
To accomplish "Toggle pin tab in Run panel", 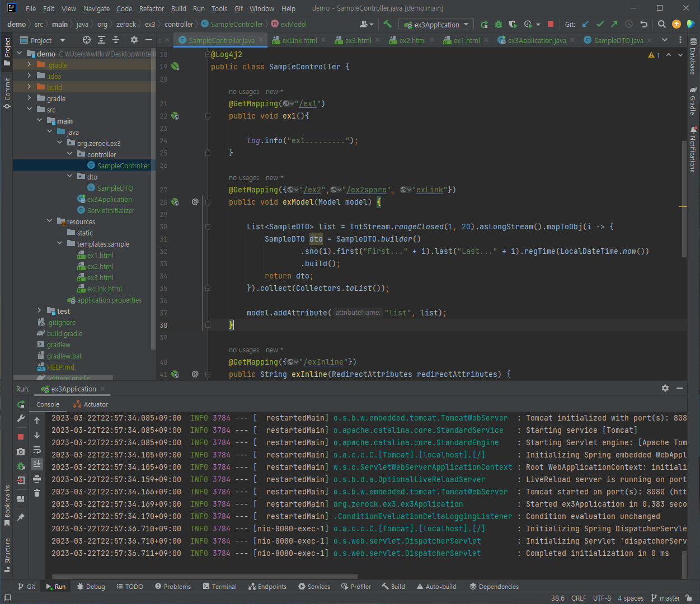I will click(21, 517).
